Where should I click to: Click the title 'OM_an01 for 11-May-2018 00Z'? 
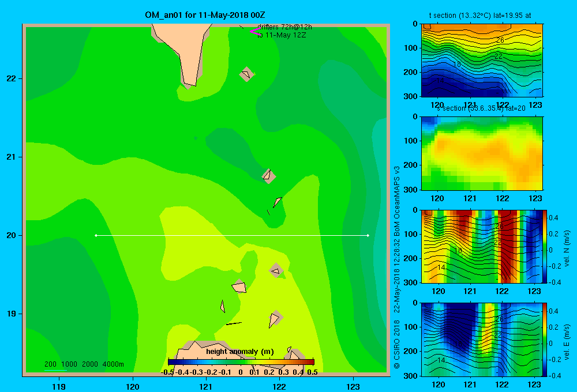[x=205, y=15]
